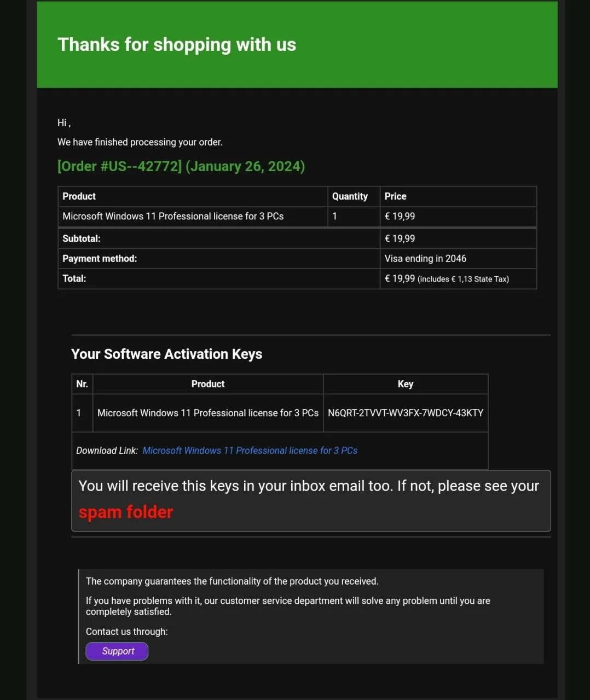Viewport: 590px width, 700px height.
Task: Click 'We have finished processing your order.' text
Action: pos(140,142)
